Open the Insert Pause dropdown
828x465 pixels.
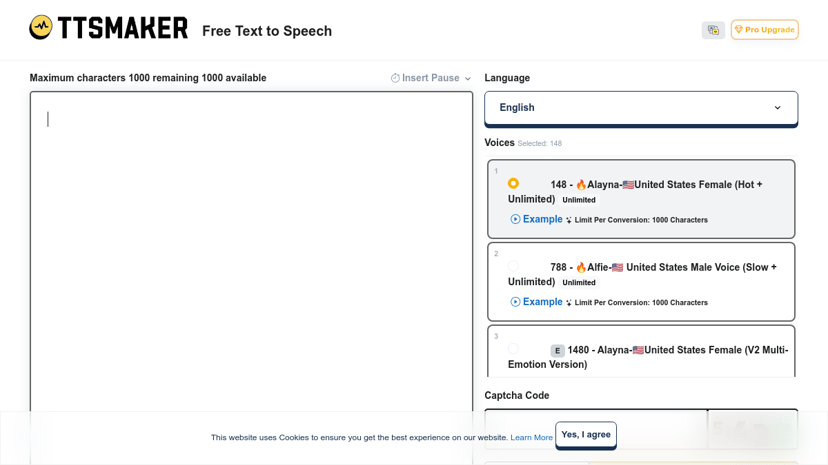coord(431,78)
